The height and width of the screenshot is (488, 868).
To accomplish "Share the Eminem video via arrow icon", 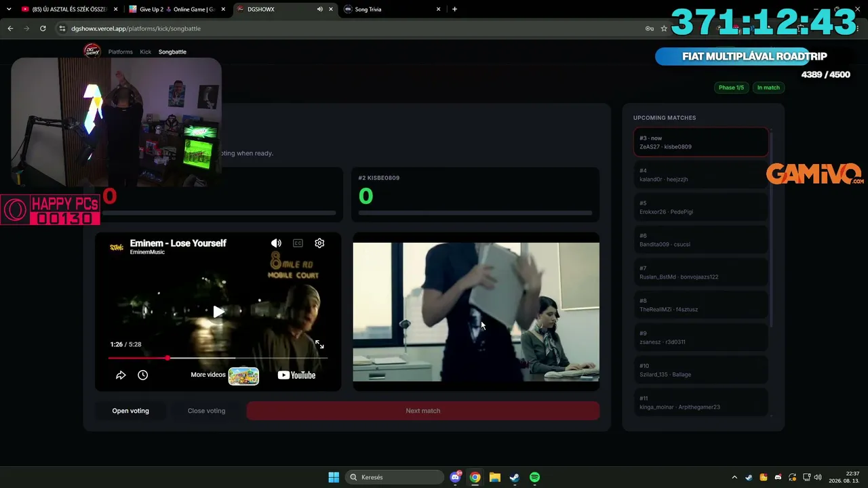I will point(121,375).
